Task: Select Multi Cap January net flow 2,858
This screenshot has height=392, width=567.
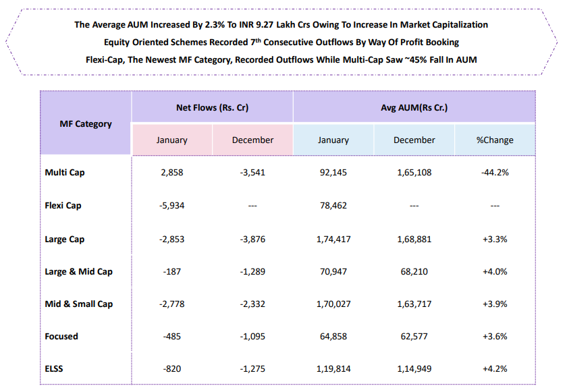Action: click(x=172, y=172)
